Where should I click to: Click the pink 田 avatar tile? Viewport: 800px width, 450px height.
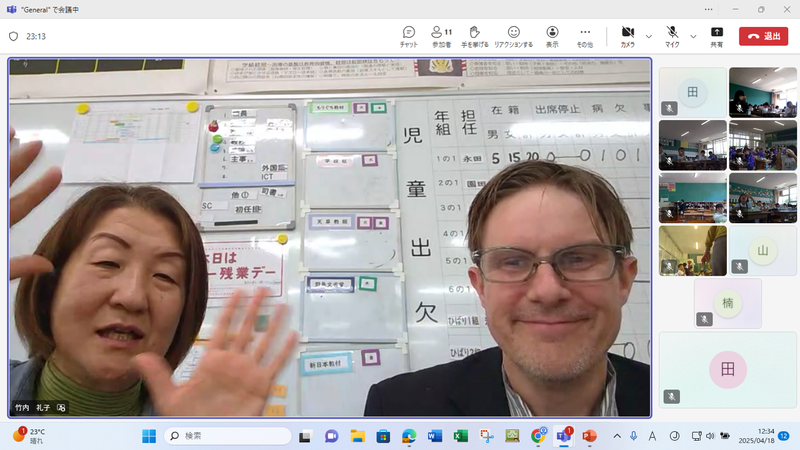[x=728, y=369]
